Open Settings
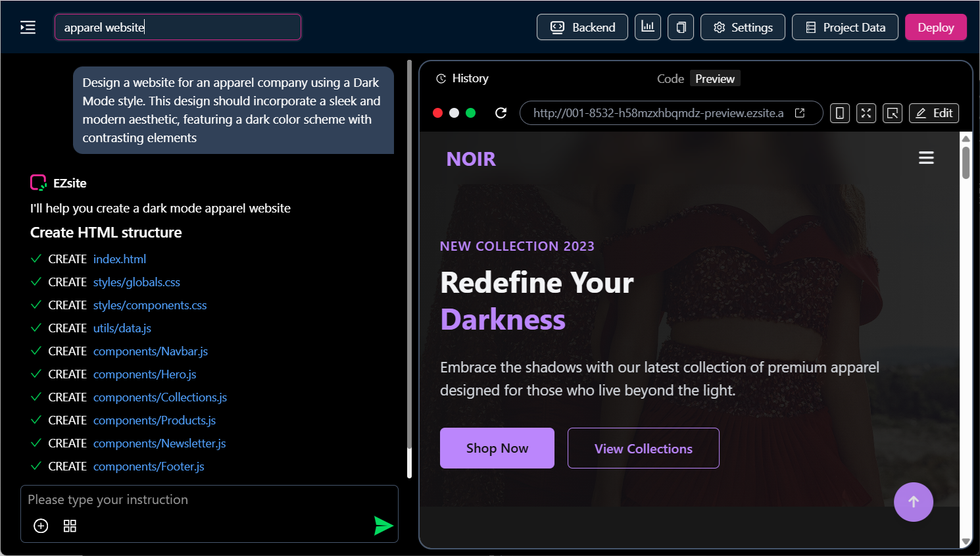The width and height of the screenshot is (980, 556). pos(743,27)
